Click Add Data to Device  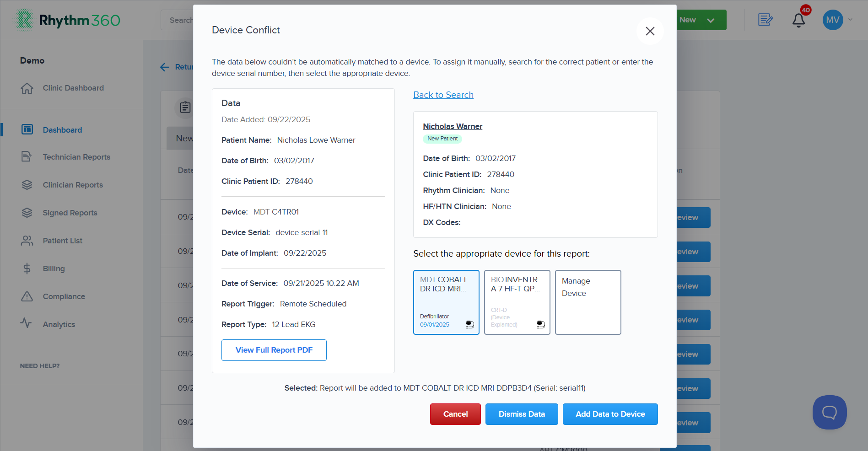pos(610,414)
